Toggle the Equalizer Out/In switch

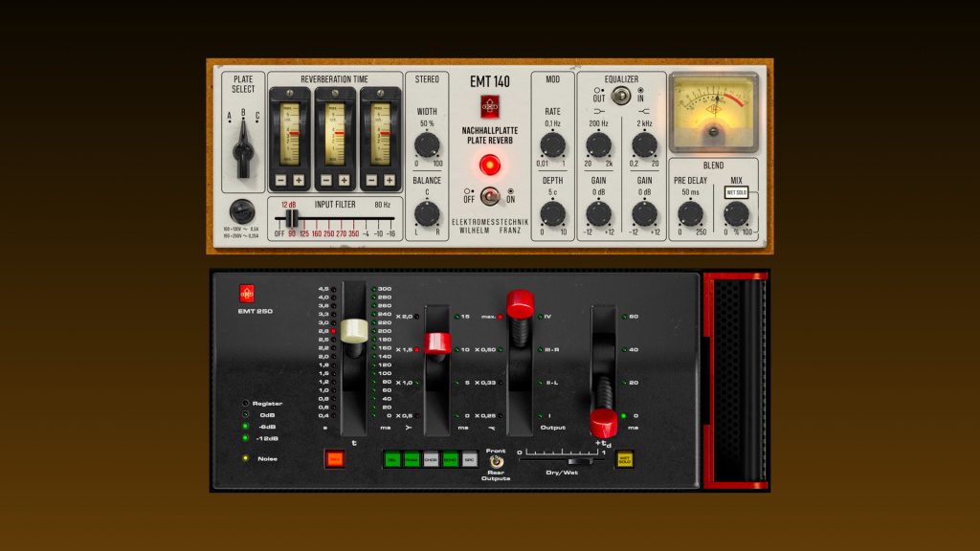[x=620, y=96]
